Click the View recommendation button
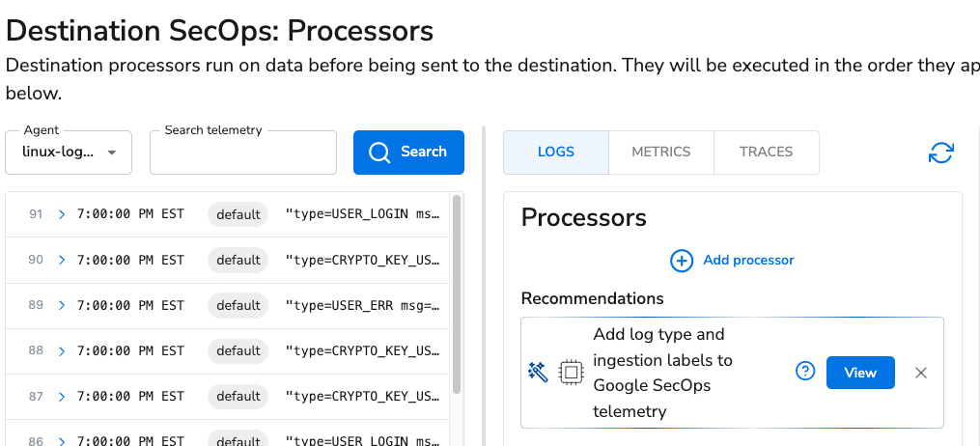This screenshot has width=980, height=446. coord(860,373)
